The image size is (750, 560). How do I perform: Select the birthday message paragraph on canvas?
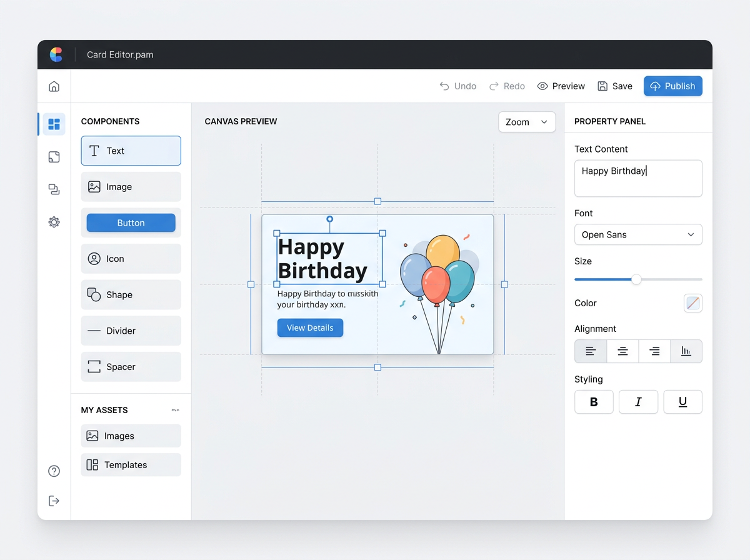327,299
